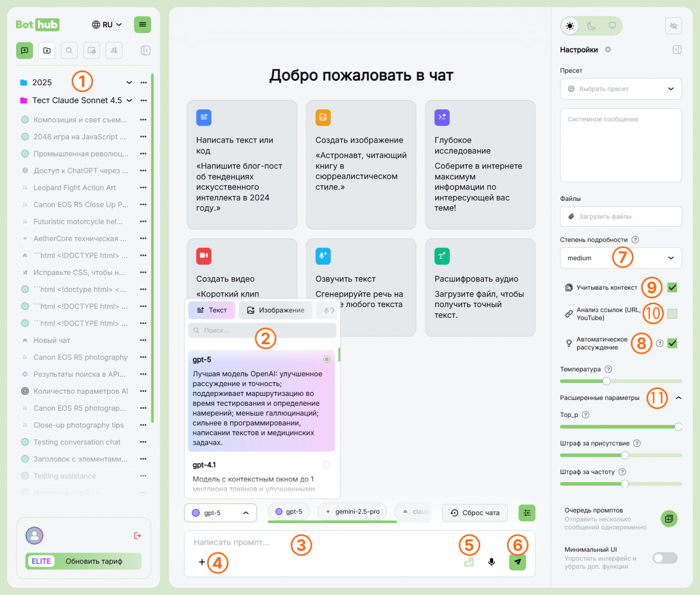
Task: Collapse the Расширенные параметры section
Action: [678, 398]
